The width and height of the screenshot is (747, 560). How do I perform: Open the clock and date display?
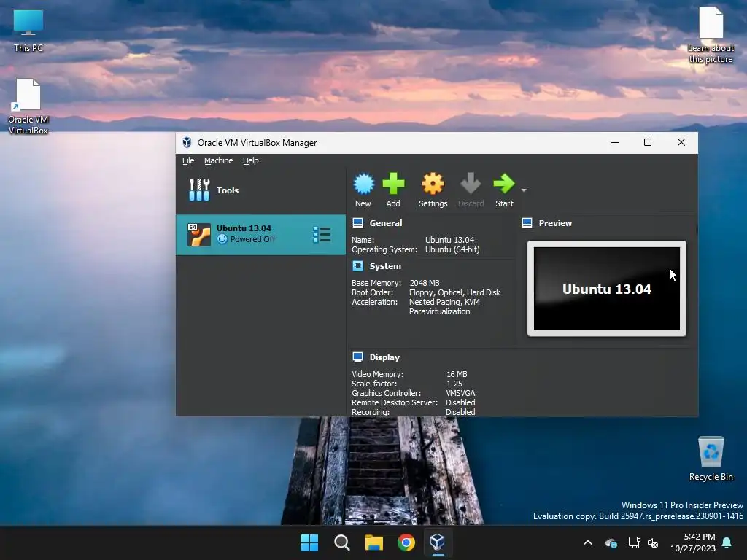[x=693, y=542]
